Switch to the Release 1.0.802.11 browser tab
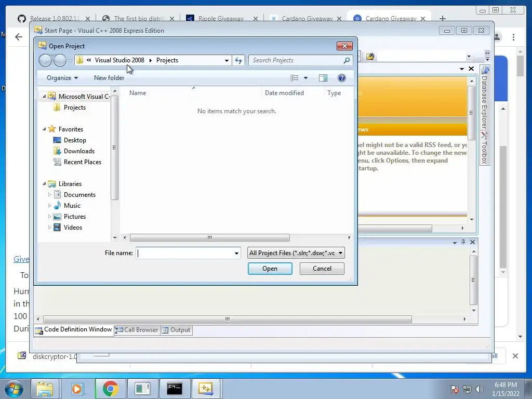Image resolution: width=532 pixels, height=399 pixels. click(x=55, y=19)
